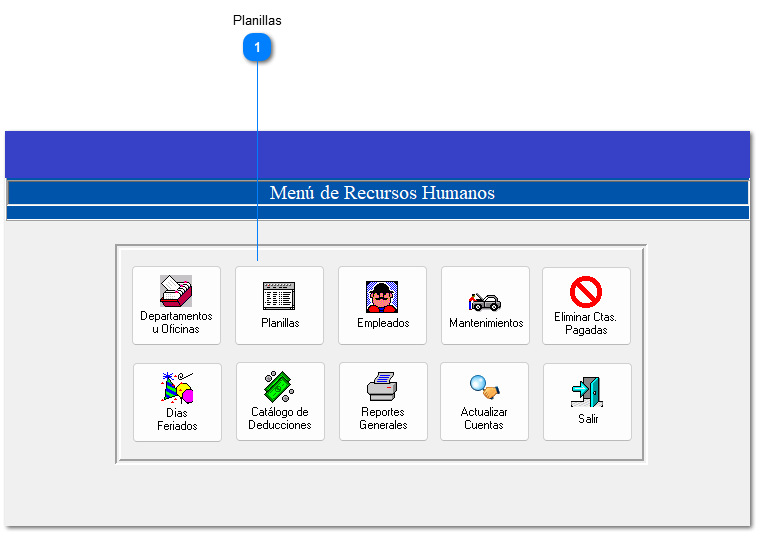Click the magnifier-and-hand Actualizar Cuentas icon

(x=484, y=387)
